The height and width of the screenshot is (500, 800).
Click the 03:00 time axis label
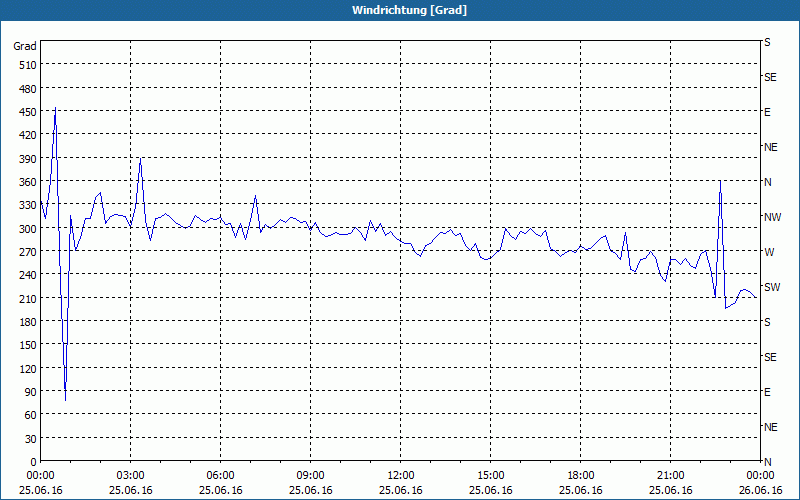(131, 476)
